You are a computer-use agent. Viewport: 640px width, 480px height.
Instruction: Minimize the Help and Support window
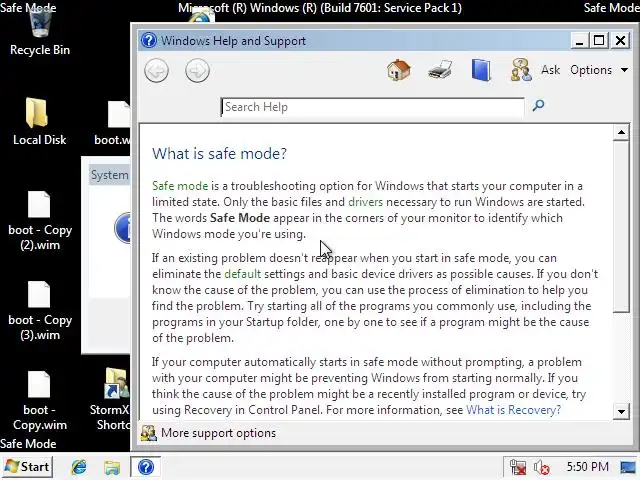[579, 41]
